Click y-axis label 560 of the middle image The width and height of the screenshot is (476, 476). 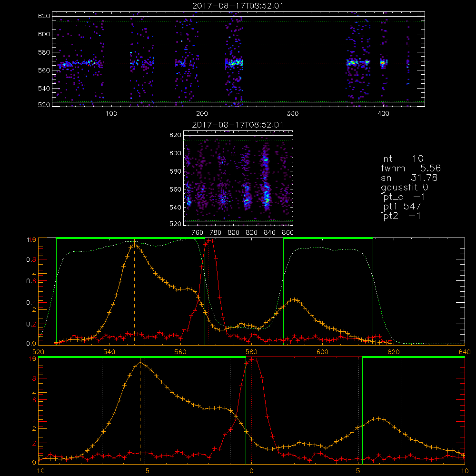click(175, 189)
